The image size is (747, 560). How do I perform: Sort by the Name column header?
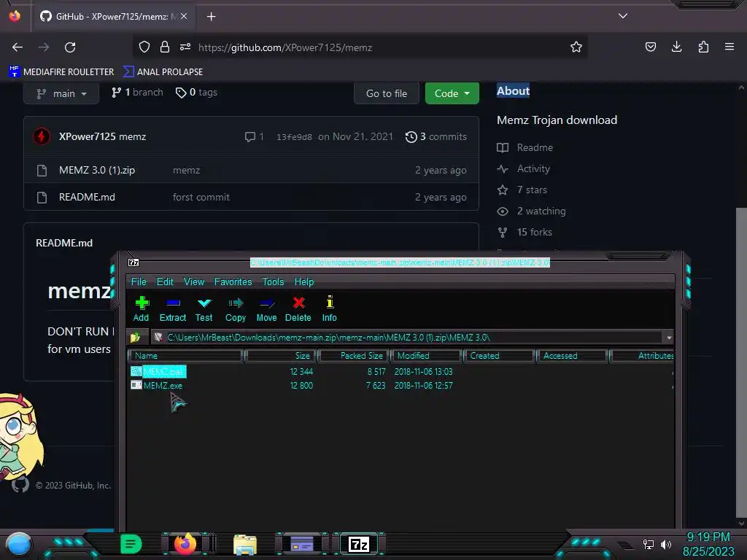[185, 356]
